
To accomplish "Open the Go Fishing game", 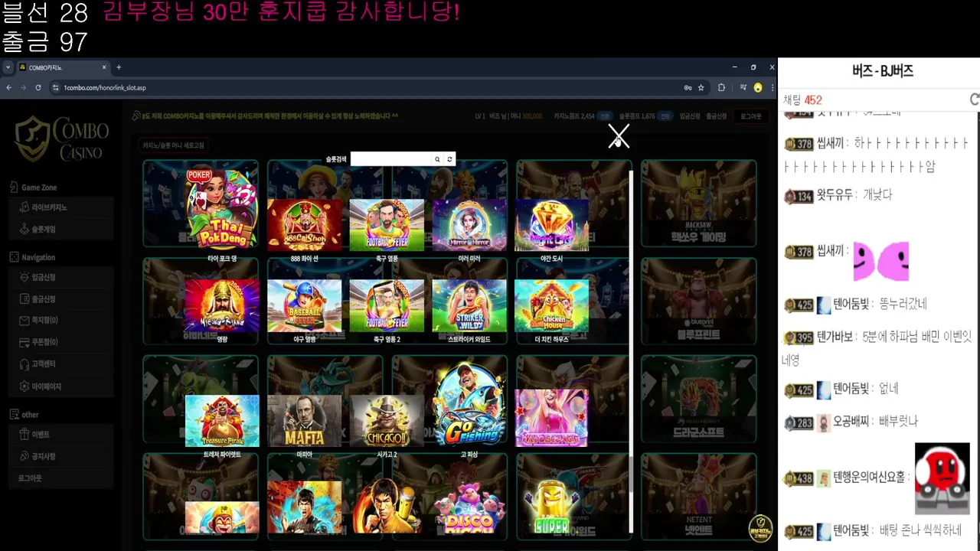I will pyautogui.click(x=469, y=404).
